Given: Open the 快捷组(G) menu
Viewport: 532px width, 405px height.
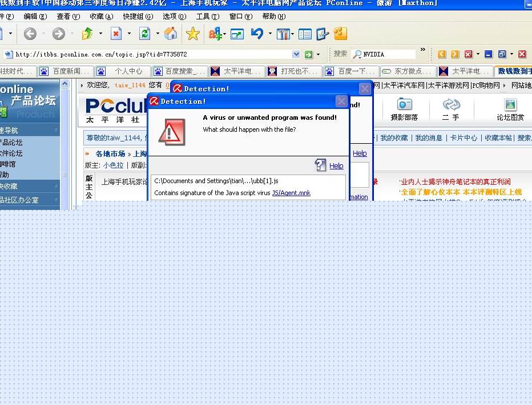Looking at the screenshot, I should 138,17.
